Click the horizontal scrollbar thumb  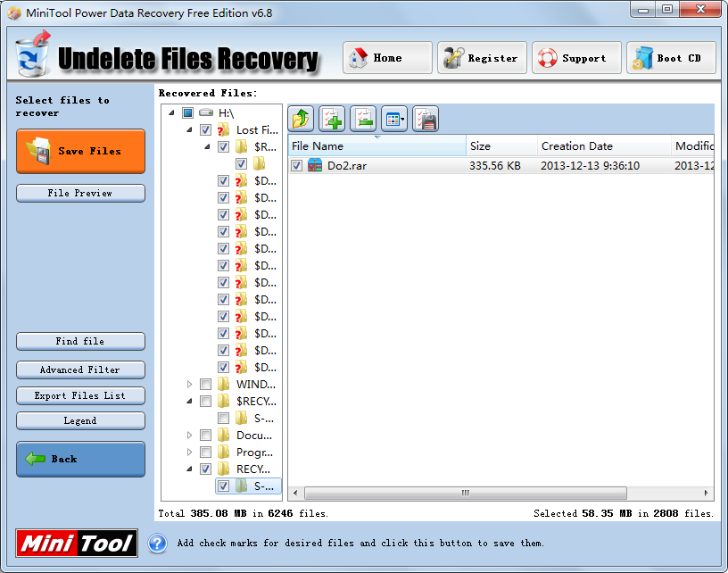click(x=466, y=493)
